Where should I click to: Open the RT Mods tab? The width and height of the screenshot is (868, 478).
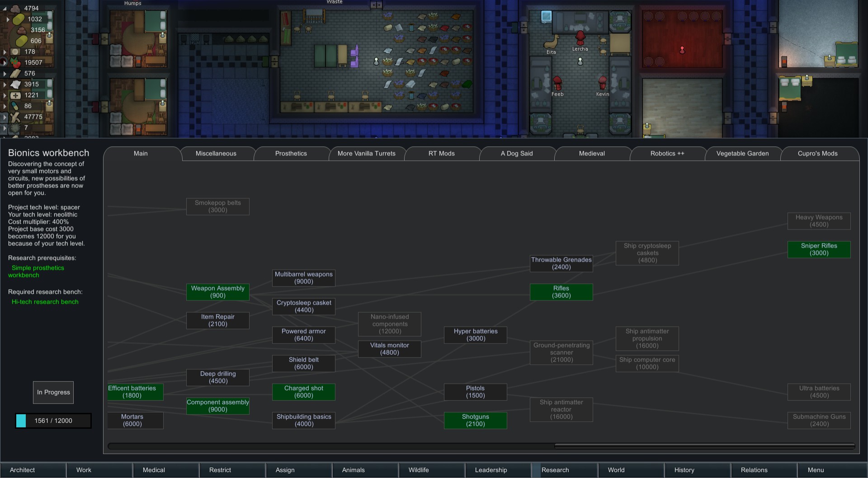(x=442, y=154)
